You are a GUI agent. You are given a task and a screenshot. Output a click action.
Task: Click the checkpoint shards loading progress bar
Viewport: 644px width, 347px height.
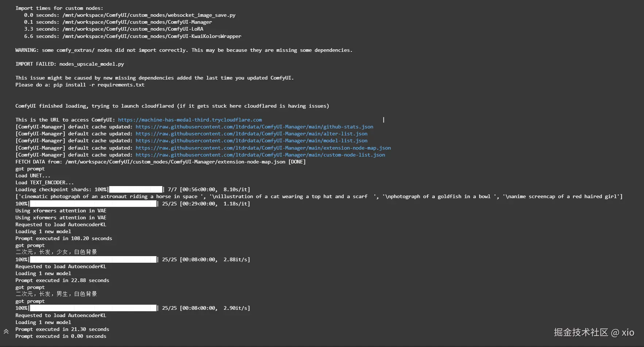136,189
